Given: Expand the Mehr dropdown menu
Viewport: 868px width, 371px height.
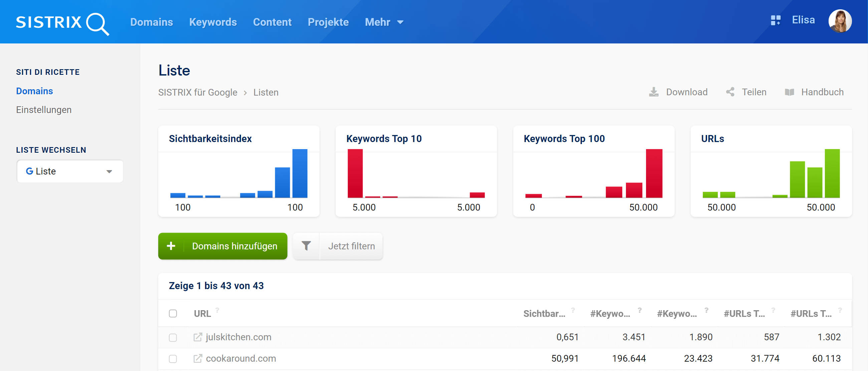Looking at the screenshot, I should (x=384, y=22).
